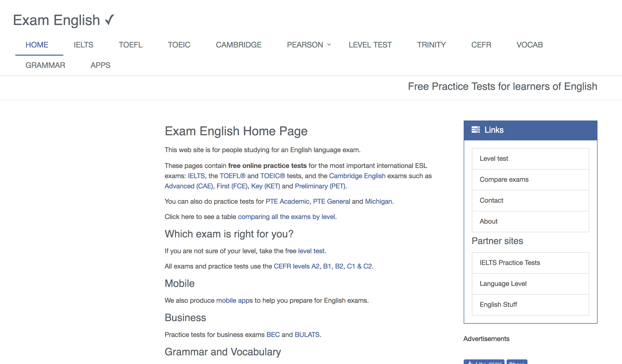Click the Links panel list icon
Screen dimensions: 622x364
tap(475, 130)
